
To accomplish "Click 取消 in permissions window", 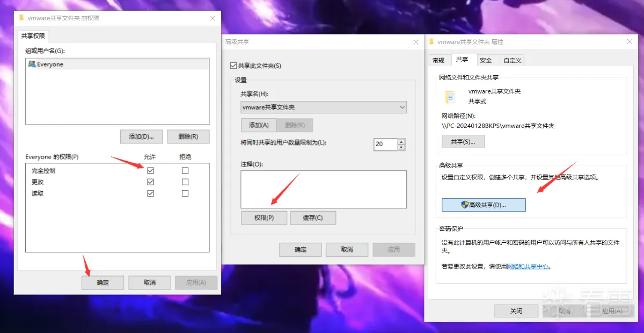I will tap(150, 283).
